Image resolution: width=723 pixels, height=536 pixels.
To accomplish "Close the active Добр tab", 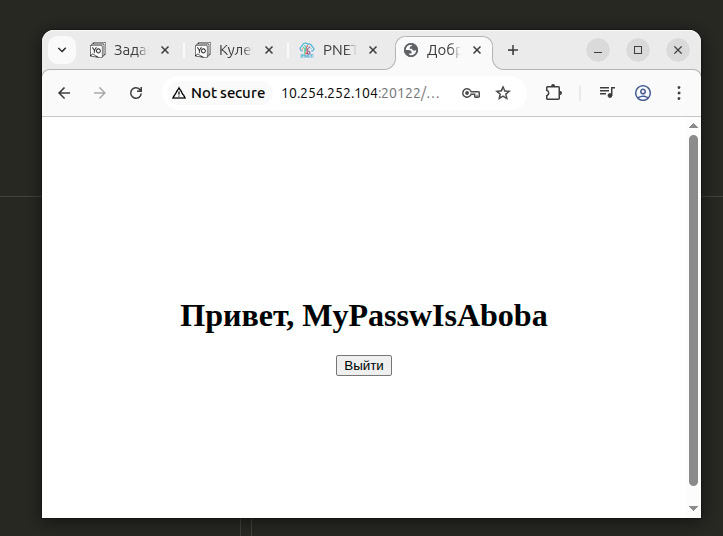I will point(477,50).
